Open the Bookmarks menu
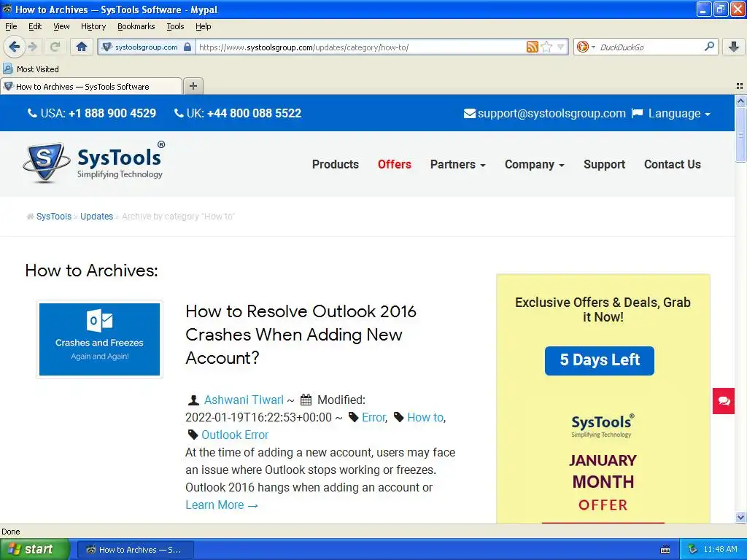Viewport: 747px width, 560px height. pos(136,26)
